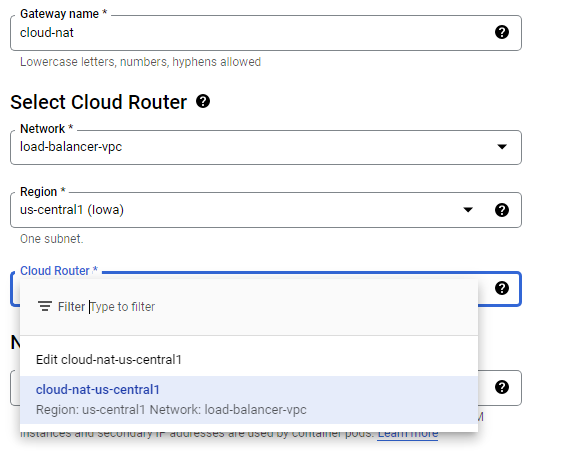Follow the Learn more link

pos(408,434)
